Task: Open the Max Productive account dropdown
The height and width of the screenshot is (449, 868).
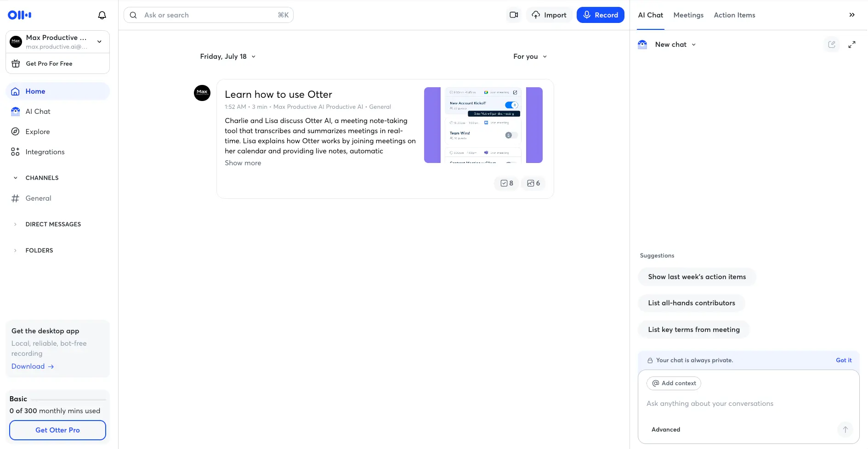Action: coord(58,42)
